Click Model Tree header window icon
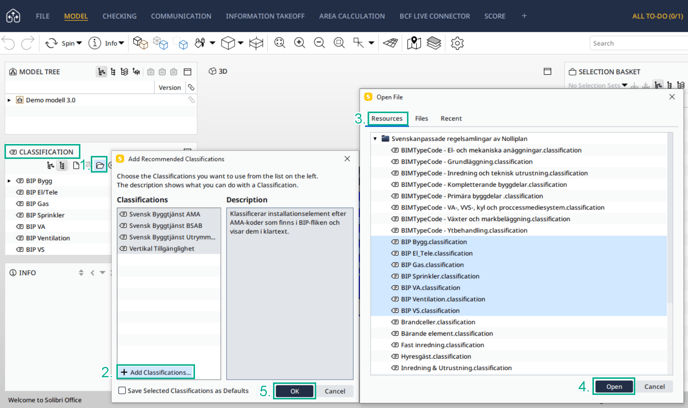The width and height of the screenshot is (688, 408). [187, 72]
